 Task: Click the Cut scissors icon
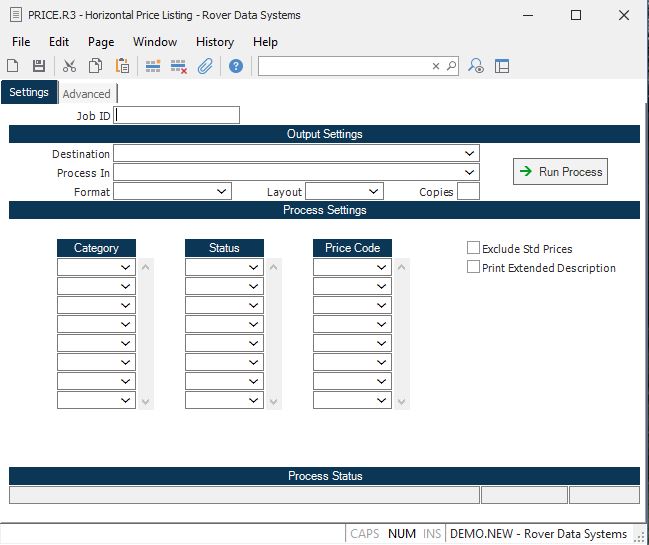pos(69,66)
